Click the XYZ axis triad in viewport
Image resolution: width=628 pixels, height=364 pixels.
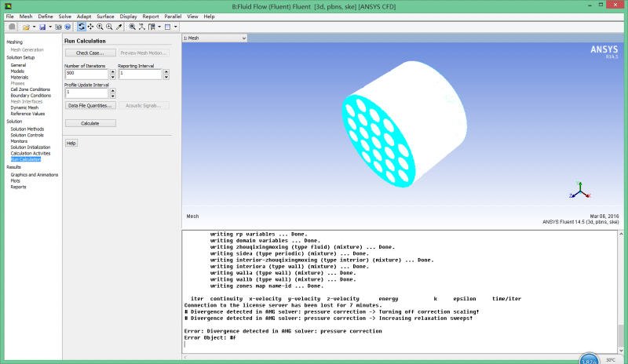(x=580, y=190)
